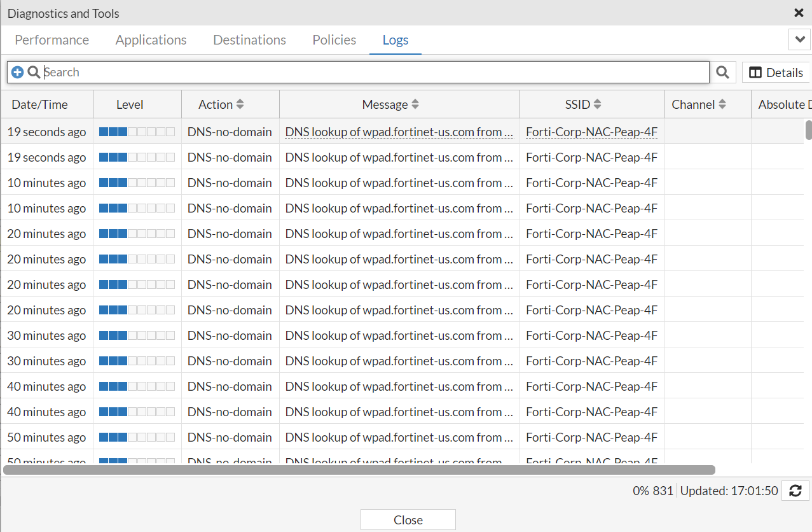The width and height of the screenshot is (812, 532).
Task: Open the Applications tab
Action: pyautogui.click(x=151, y=39)
